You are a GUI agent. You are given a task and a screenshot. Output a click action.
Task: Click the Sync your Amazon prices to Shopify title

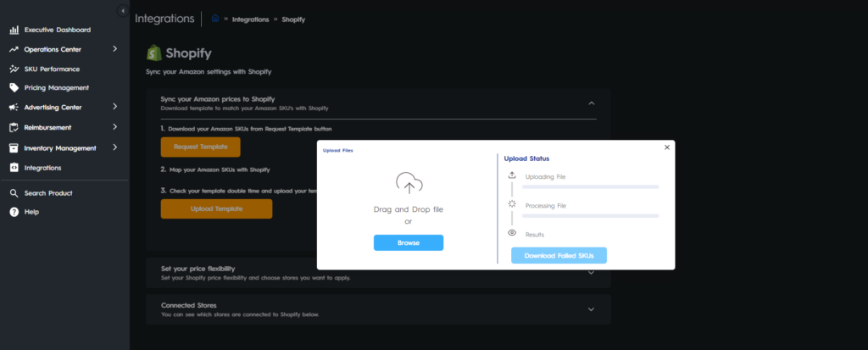pyautogui.click(x=218, y=98)
